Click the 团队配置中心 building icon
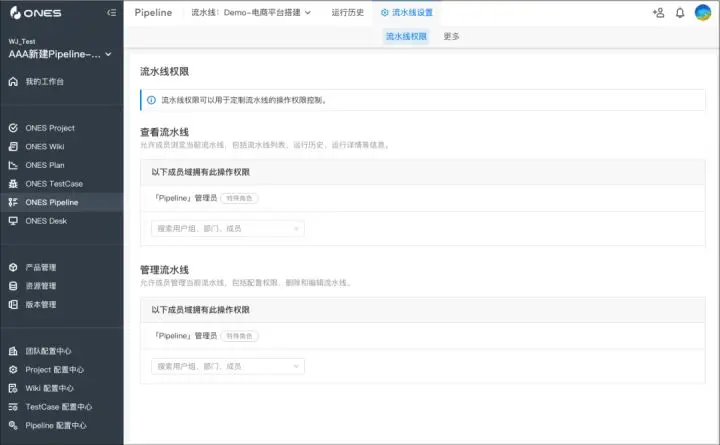Image resolution: width=720 pixels, height=445 pixels. [x=13, y=351]
